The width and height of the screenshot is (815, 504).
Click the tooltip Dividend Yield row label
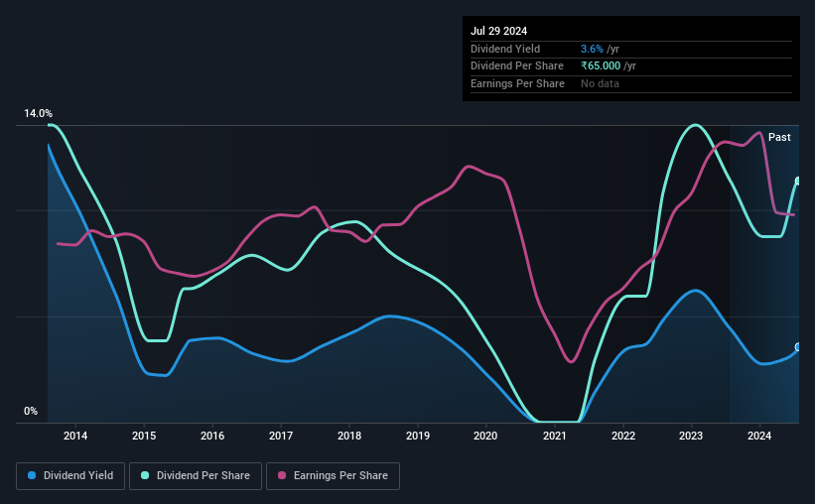pyautogui.click(x=505, y=49)
